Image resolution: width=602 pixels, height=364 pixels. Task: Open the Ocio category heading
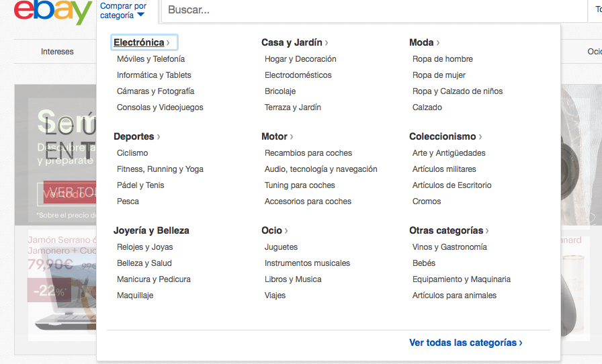275,230
